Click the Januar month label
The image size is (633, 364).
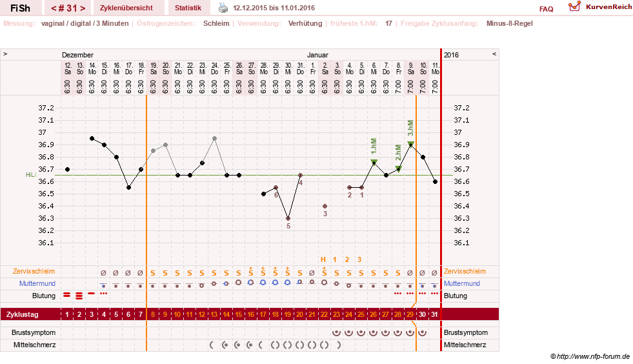pyautogui.click(x=317, y=55)
